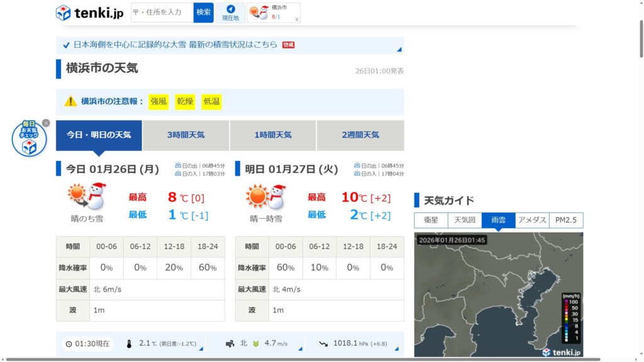Viewport: 644px width, 362px height.
Task: Open the 毎日お天気チェック round badge
Action: (x=29, y=140)
